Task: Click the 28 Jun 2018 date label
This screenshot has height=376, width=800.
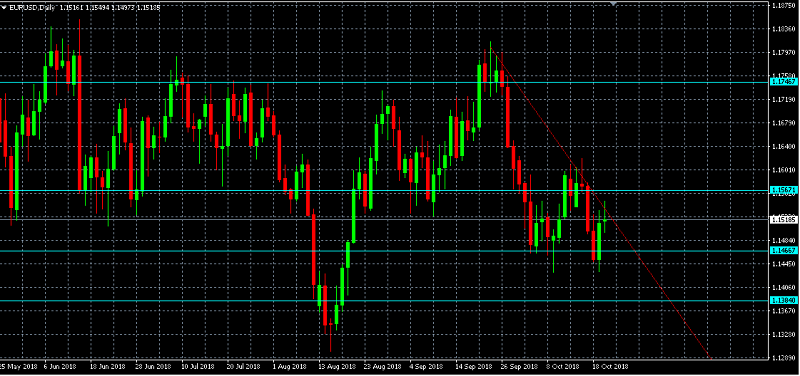Action: 153,366
